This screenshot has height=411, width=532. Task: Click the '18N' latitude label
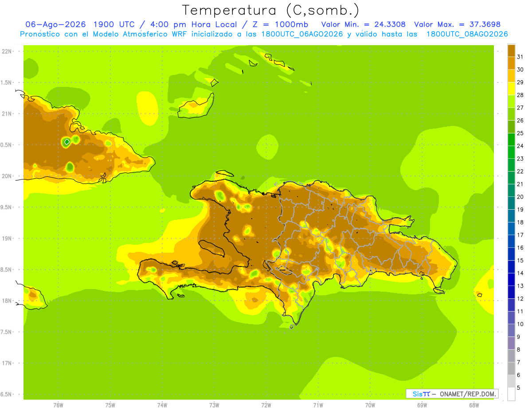[7, 301]
